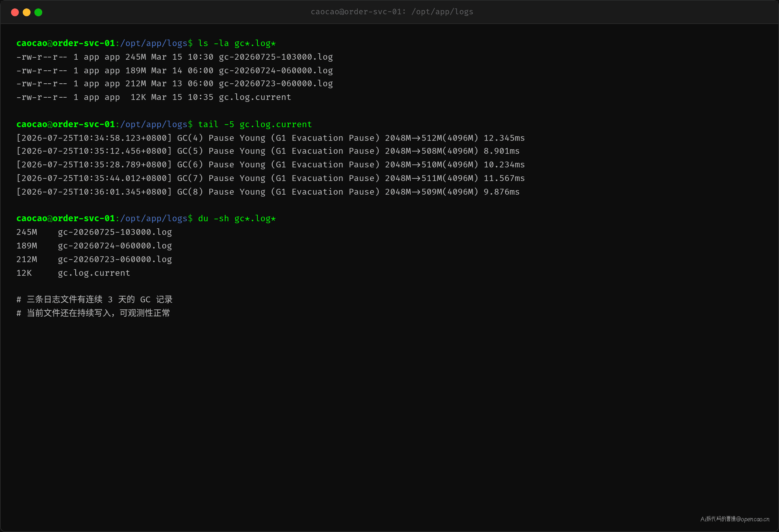
Task: Click the GC(8) log entry with 9.876ms
Action: [268, 192]
